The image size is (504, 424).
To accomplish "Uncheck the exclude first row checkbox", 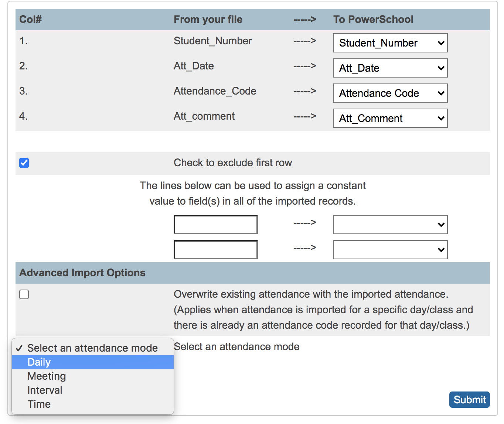I will [x=24, y=163].
